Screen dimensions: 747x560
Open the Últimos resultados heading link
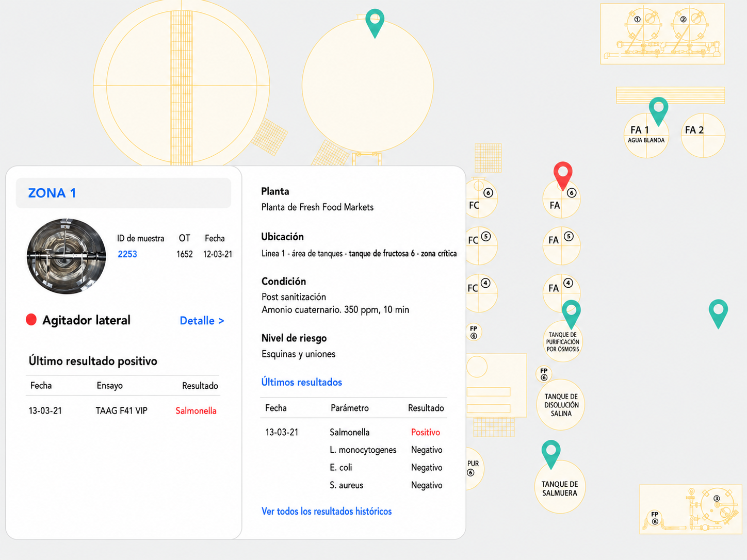click(302, 382)
